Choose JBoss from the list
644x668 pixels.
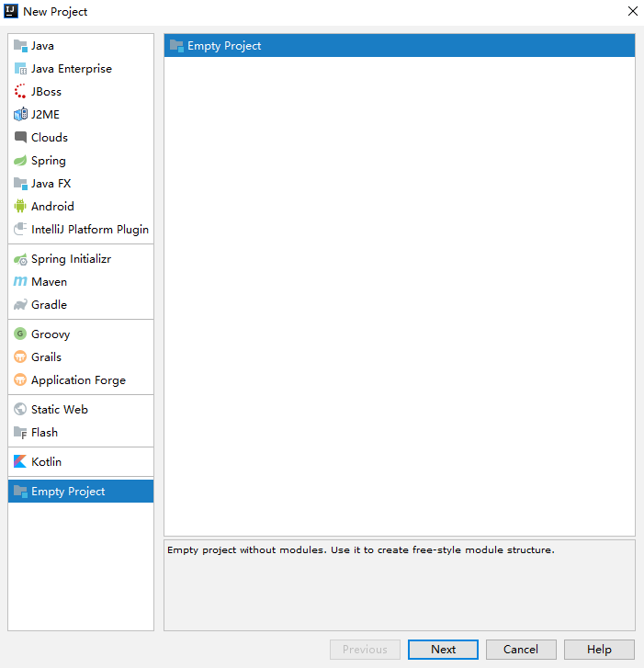(x=81, y=92)
